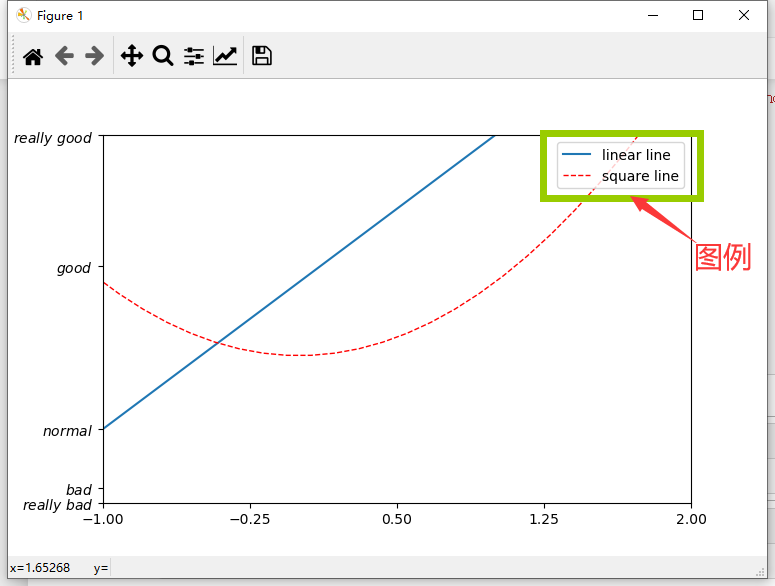Save the figure with floppy disk icon
775x586 pixels.
(261, 55)
